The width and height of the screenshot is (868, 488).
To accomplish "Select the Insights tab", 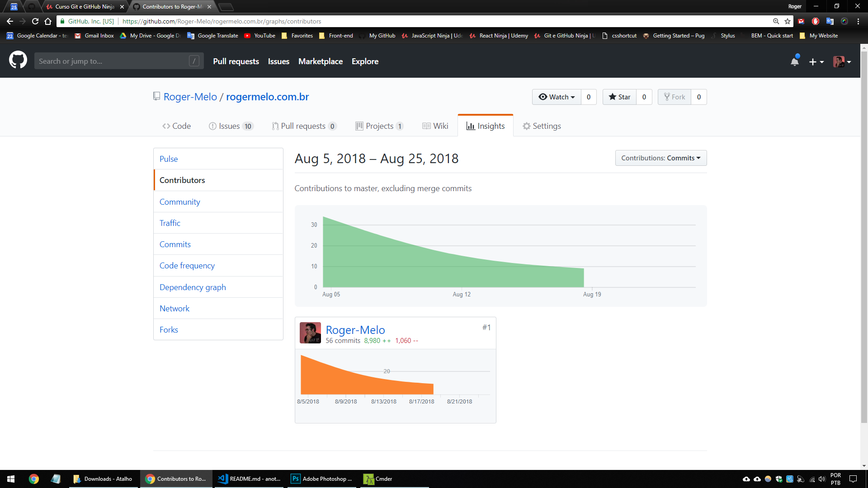I will pyautogui.click(x=486, y=126).
